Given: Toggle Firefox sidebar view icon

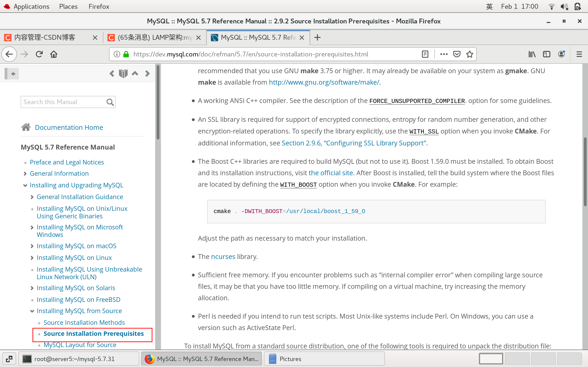Looking at the screenshot, I should point(546,54).
